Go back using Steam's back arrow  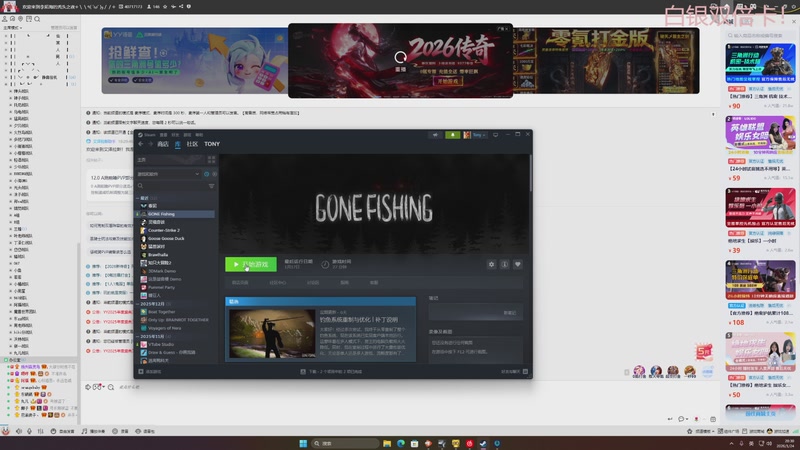click(x=141, y=144)
